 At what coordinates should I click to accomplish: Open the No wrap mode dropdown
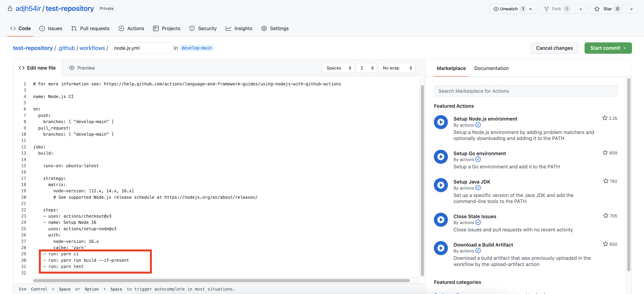point(397,68)
